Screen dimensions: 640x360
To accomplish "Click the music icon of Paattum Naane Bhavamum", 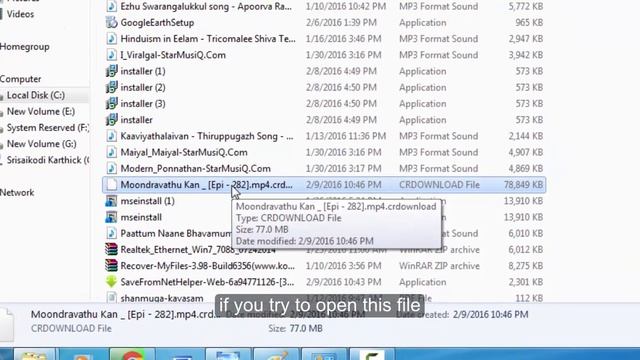I will [111, 233].
